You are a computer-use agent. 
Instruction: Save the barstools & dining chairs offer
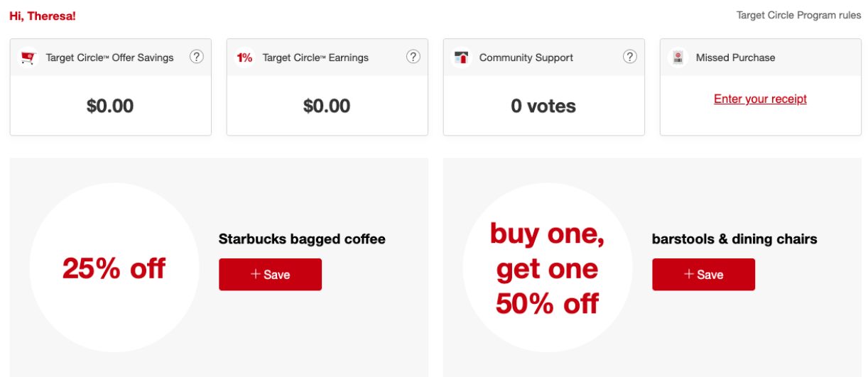[703, 274]
